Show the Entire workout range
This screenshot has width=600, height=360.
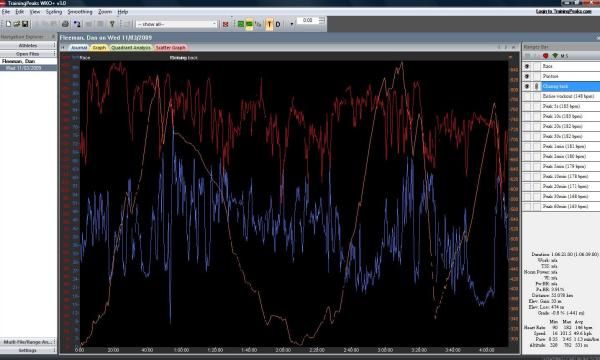(527, 96)
